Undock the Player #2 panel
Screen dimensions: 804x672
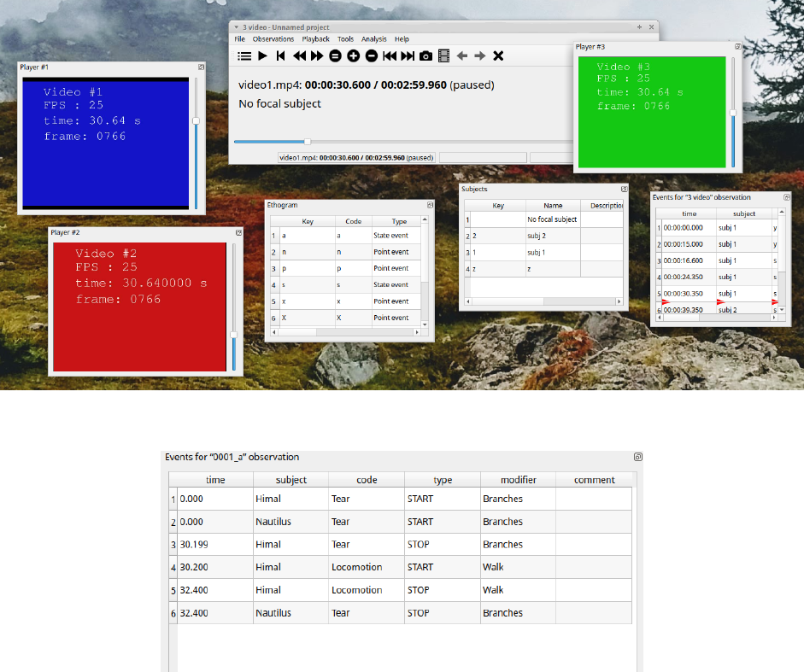238,233
